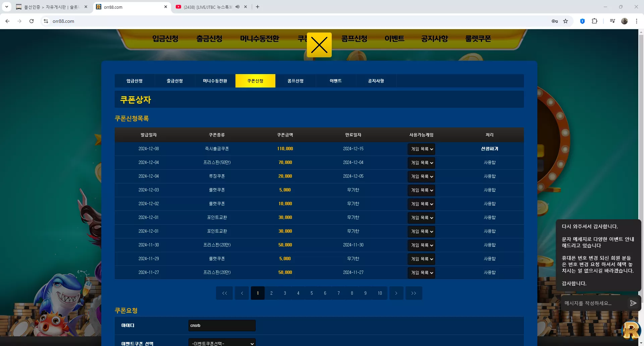The height and width of the screenshot is (346, 644).
Task: Open the 공지사항 tab in the panel
Action: [376, 81]
